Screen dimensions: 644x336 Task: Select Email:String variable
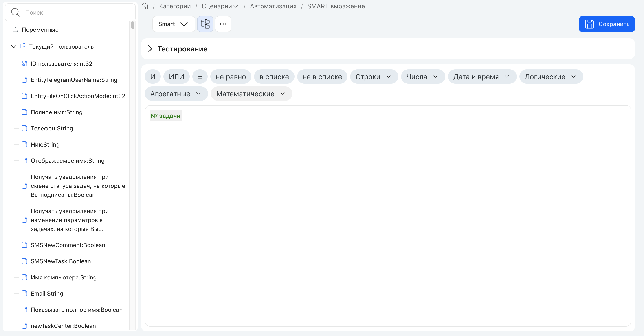(x=47, y=294)
